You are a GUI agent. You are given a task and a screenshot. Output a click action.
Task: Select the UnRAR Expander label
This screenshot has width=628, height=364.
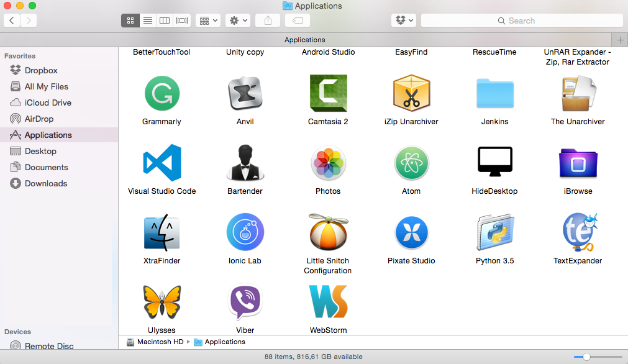pyautogui.click(x=578, y=57)
